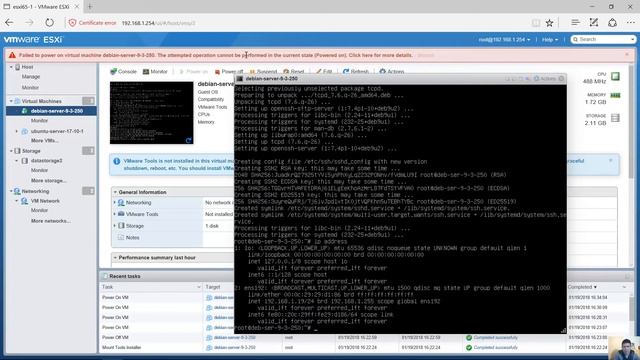Collapse the General Information section

coord(116,192)
